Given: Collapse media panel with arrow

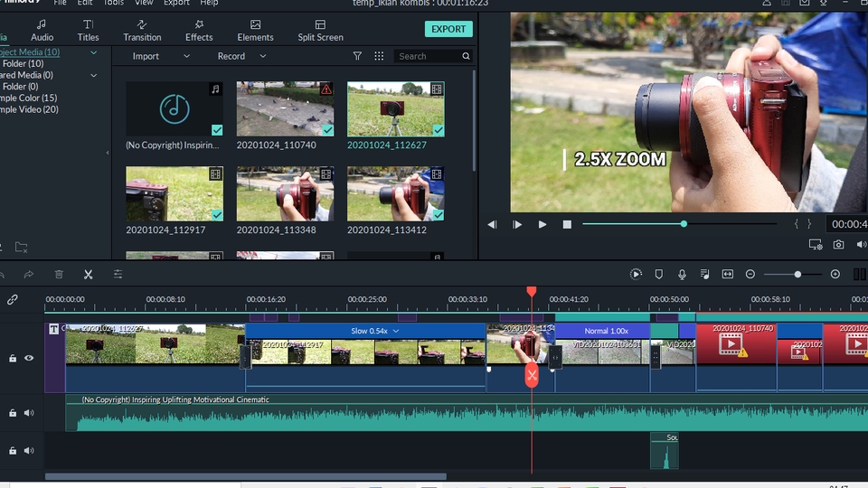Looking at the screenshot, I should 108,153.
